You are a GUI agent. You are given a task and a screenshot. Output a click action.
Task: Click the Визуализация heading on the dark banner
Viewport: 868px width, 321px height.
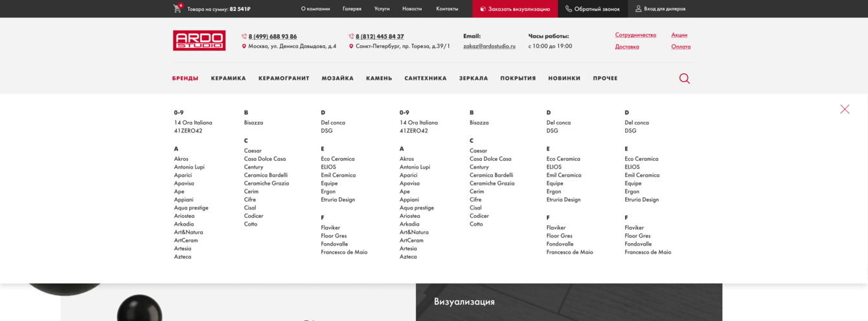464,302
